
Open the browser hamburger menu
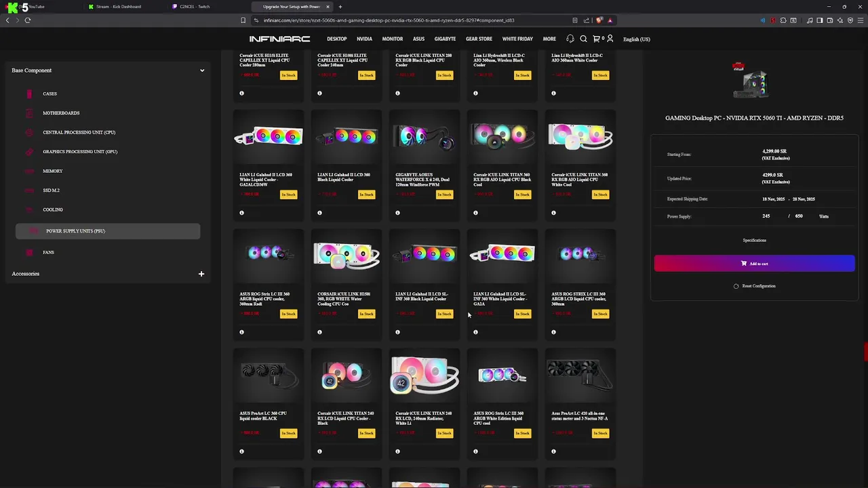(x=860, y=20)
